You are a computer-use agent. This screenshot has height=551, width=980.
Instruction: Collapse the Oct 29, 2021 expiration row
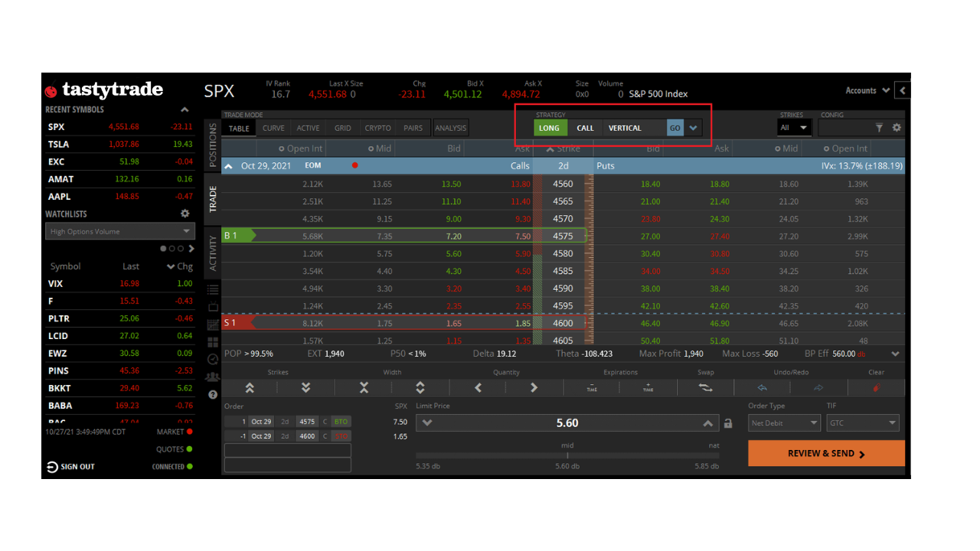click(x=229, y=166)
